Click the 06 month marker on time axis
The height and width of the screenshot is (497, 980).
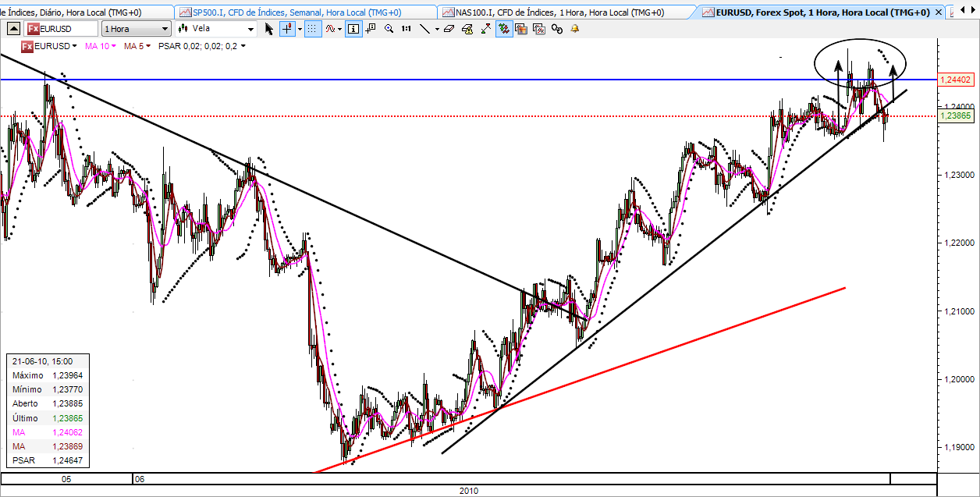(140, 478)
